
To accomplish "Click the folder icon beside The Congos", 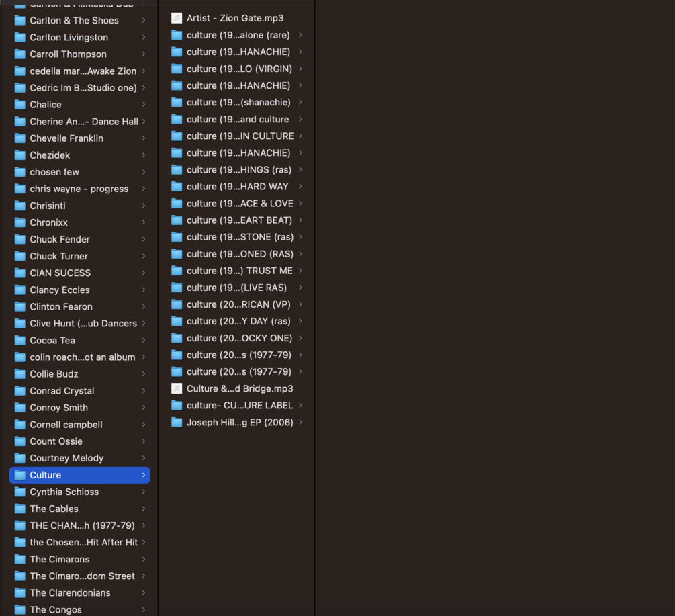I will pyautogui.click(x=19, y=609).
